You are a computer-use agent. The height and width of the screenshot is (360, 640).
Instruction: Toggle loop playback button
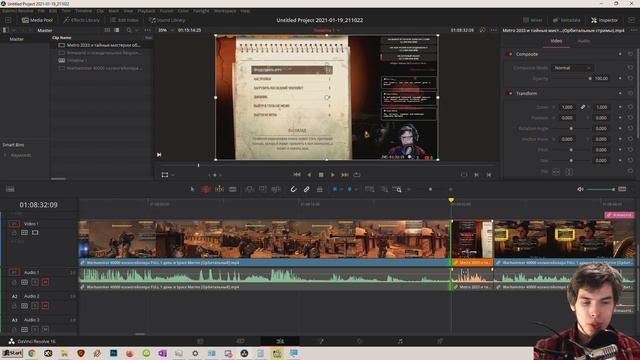tap(357, 175)
